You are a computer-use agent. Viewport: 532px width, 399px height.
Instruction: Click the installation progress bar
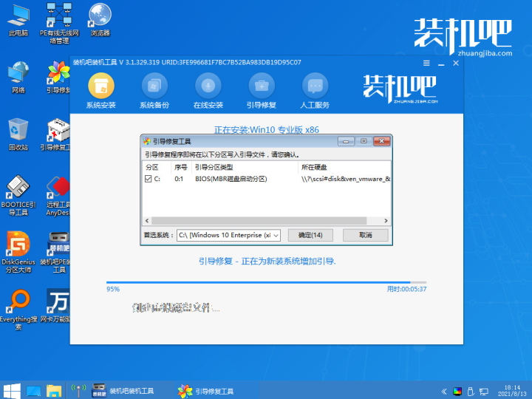click(x=266, y=282)
